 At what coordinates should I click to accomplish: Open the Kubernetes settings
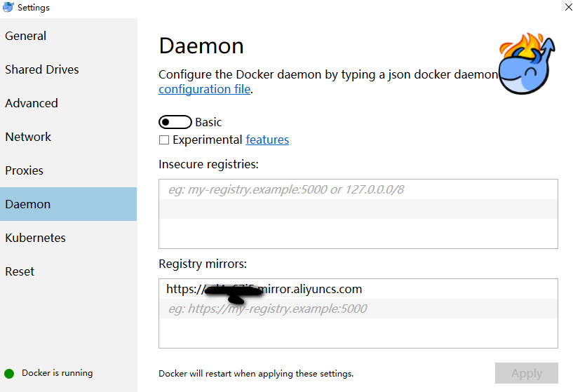(36, 238)
